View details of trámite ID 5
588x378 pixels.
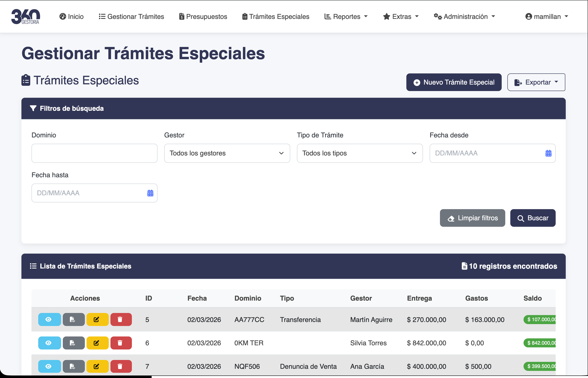[49, 319]
